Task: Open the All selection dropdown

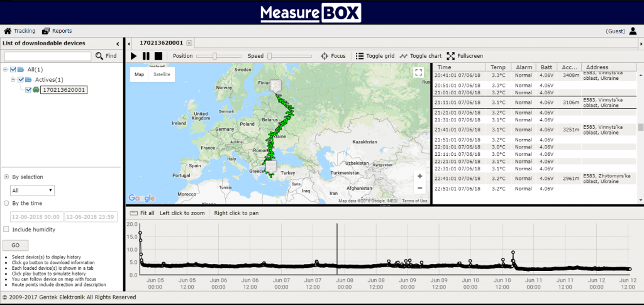Action: point(33,190)
